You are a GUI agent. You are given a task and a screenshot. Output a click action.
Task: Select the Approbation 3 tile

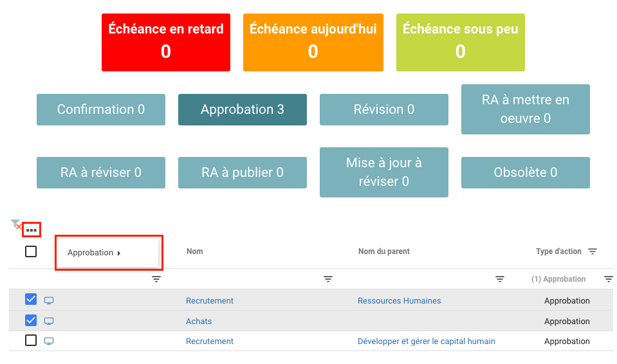242,109
